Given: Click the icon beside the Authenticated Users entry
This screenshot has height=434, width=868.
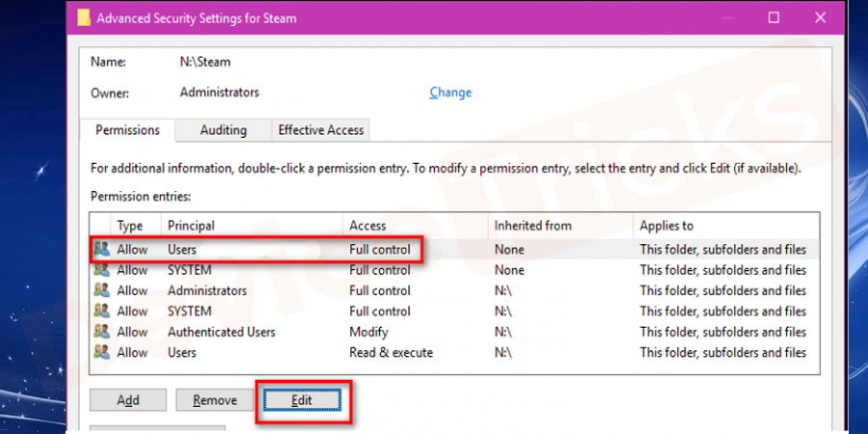Looking at the screenshot, I should 101,332.
